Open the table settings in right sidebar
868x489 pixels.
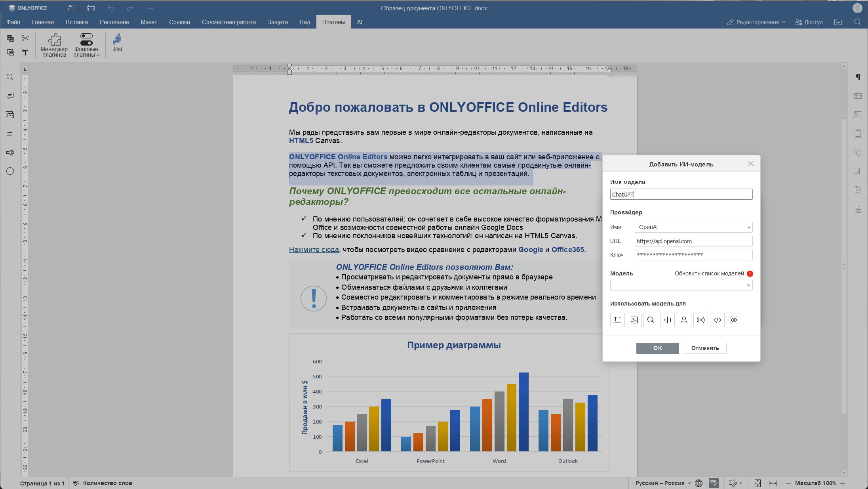[x=858, y=96]
